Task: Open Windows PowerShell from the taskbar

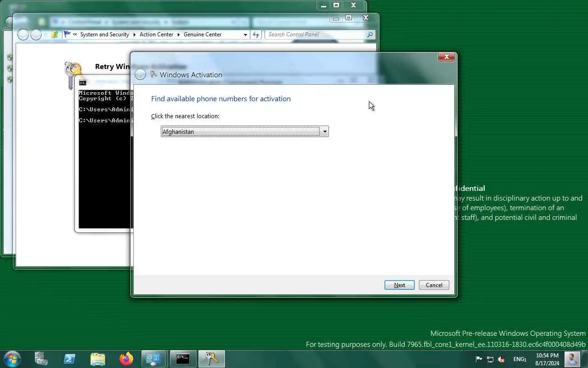Action: click(69, 359)
